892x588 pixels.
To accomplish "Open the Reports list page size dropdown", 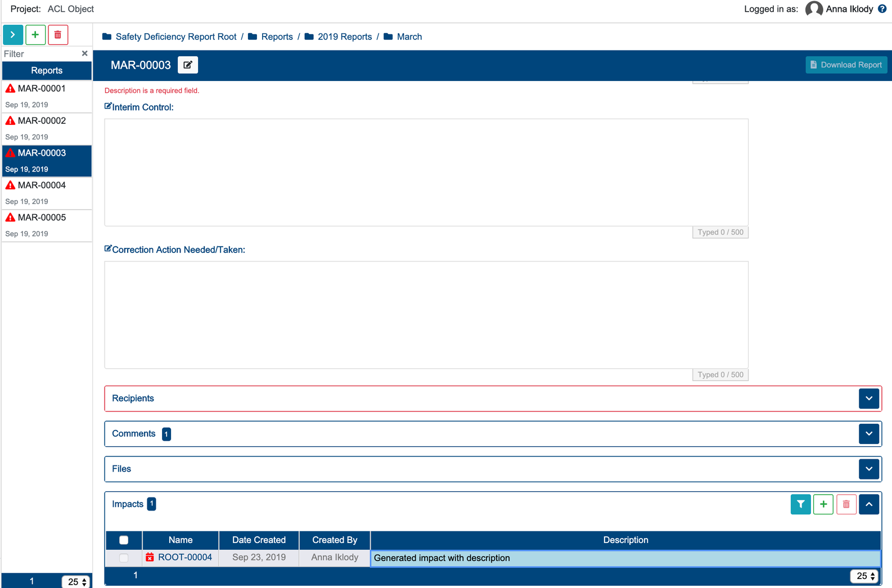I will [x=76, y=581].
